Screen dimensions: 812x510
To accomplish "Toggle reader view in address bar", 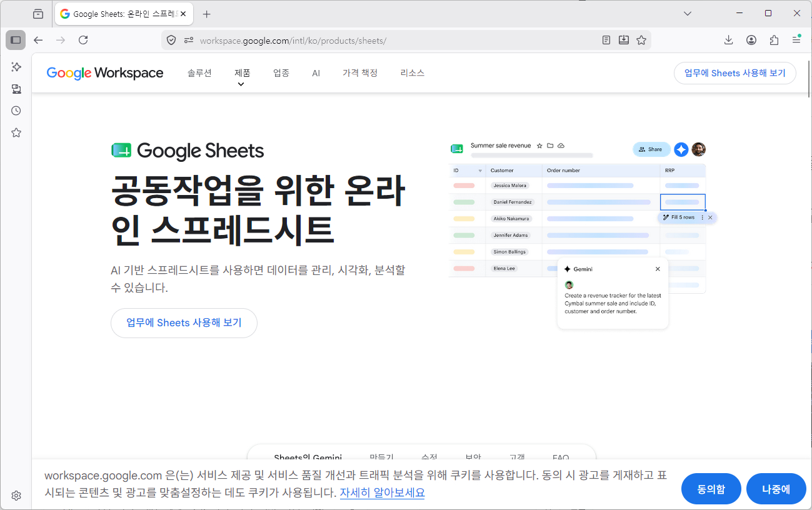I will pos(606,40).
